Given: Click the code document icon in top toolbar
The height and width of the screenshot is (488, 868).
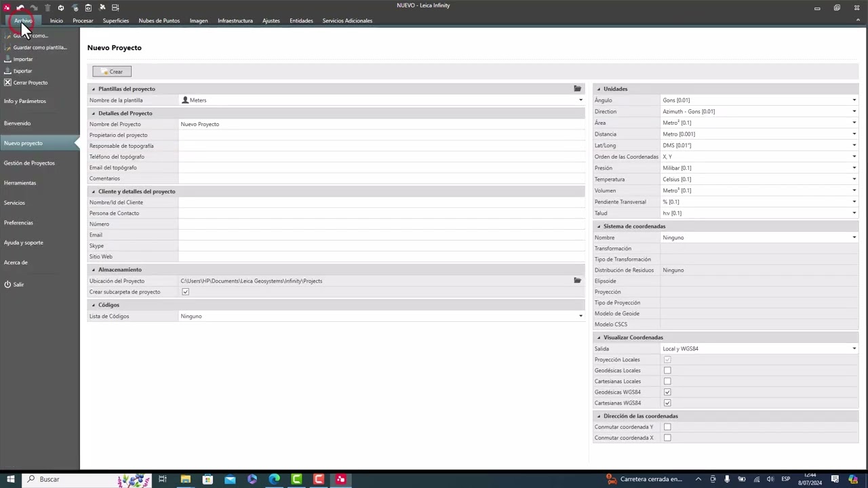Looking at the screenshot, I should [x=88, y=7].
